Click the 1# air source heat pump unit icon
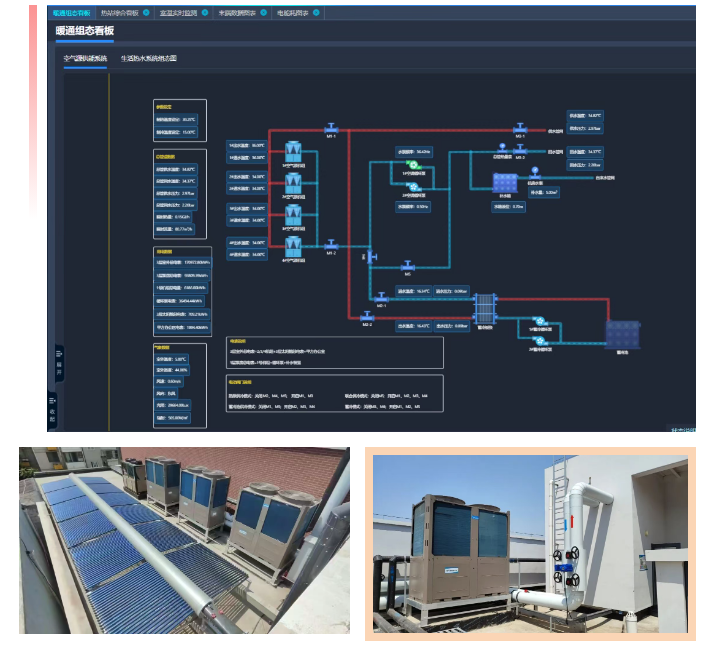This screenshot has height=649, width=707. [293, 150]
